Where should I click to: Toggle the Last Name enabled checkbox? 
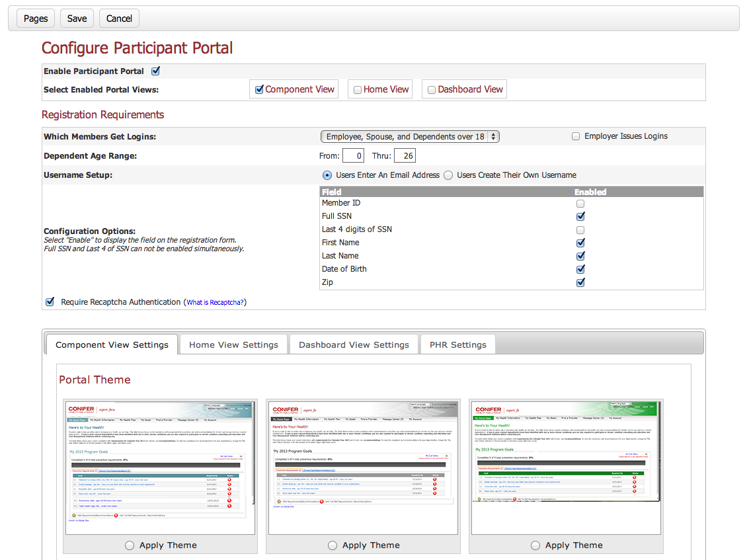pyautogui.click(x=580, y=256)
